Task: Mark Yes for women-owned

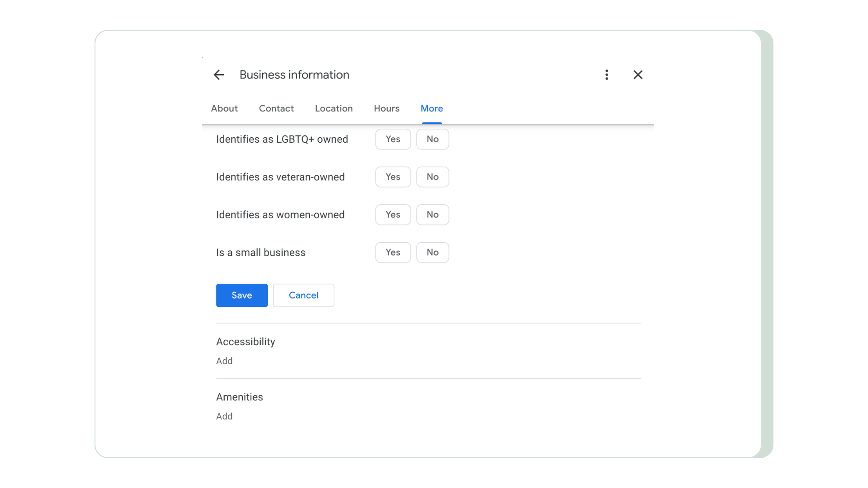Action: point(393,215)
